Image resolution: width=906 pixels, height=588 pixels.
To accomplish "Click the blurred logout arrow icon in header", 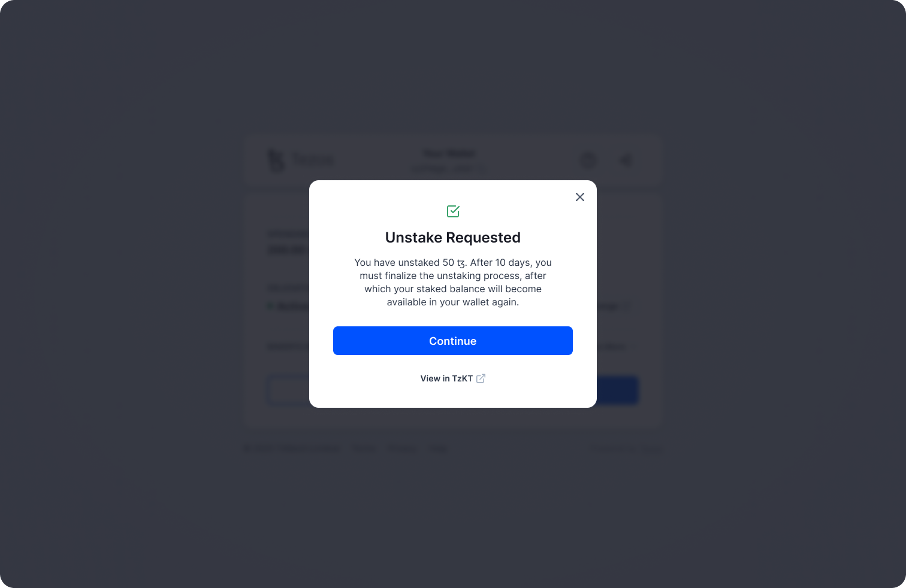I will tap(625, 160).
